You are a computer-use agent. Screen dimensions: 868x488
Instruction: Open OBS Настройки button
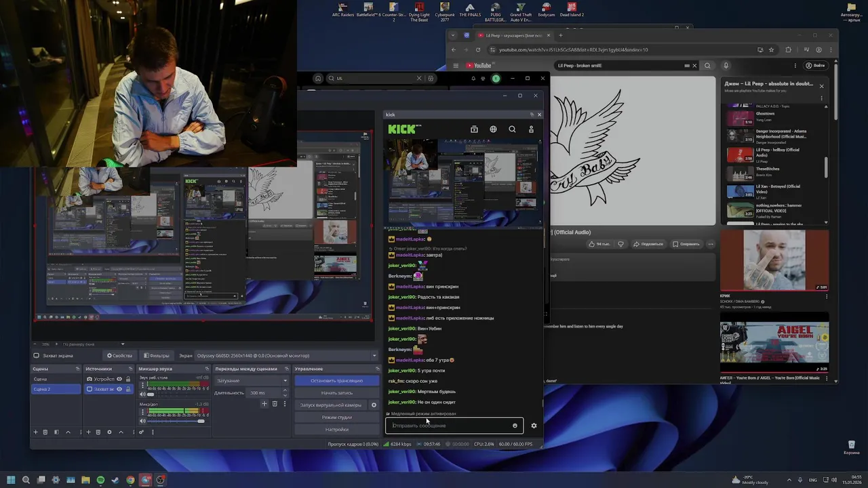click(336, 430)
